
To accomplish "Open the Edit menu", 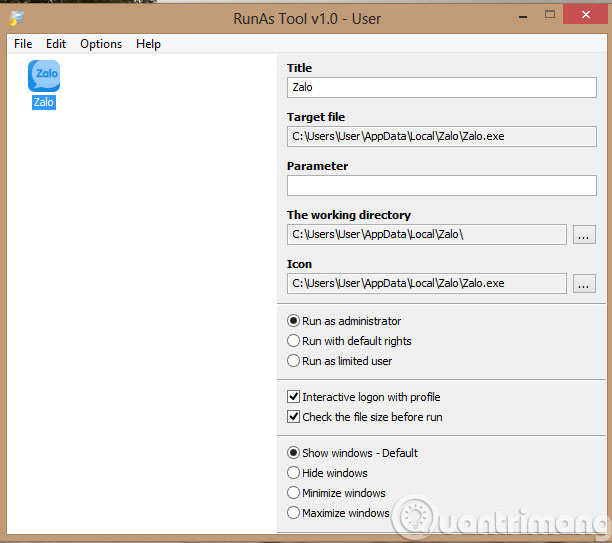I will coord(56,44).
